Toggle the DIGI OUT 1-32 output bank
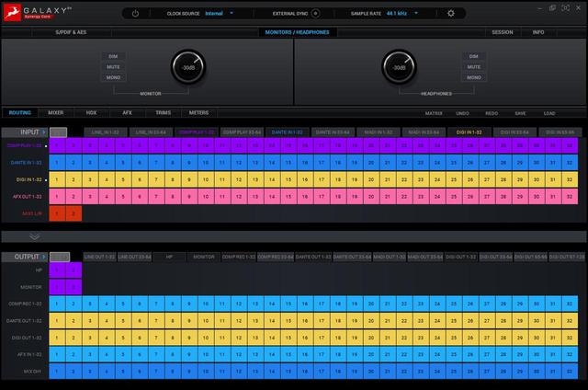Screen dimensions: 588x390 click(461, 257)
